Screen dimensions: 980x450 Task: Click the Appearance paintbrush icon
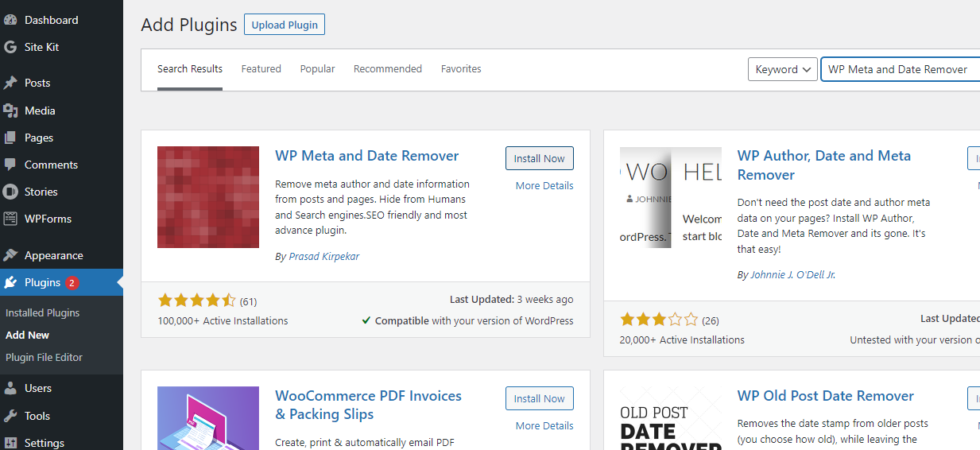click(10, 255)
